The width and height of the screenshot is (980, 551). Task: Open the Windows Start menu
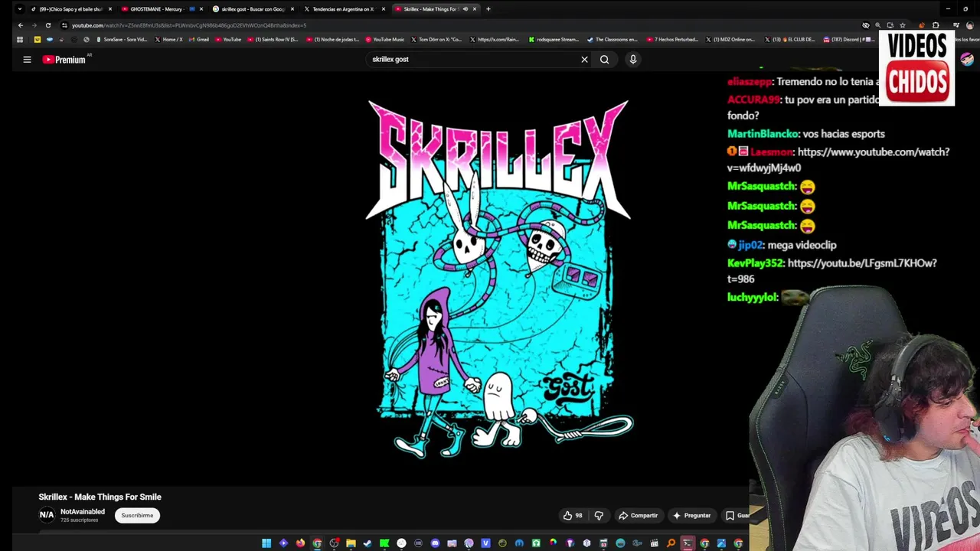click(266, 543)
